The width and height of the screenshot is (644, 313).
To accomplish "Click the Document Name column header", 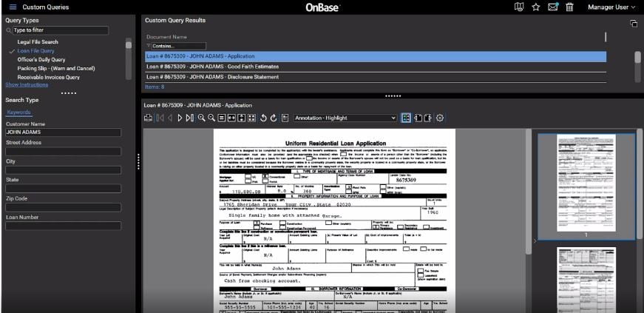I will click(167, 37).
